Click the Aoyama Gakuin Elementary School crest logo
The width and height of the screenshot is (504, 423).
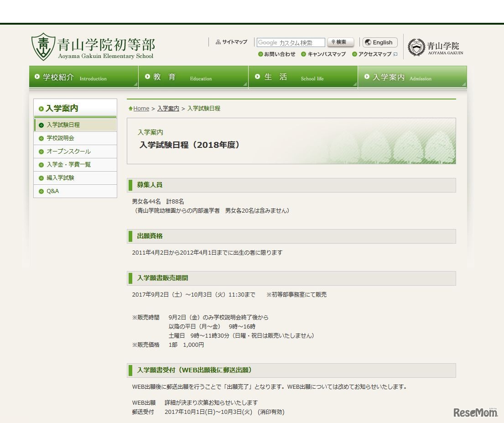[43, 47]
